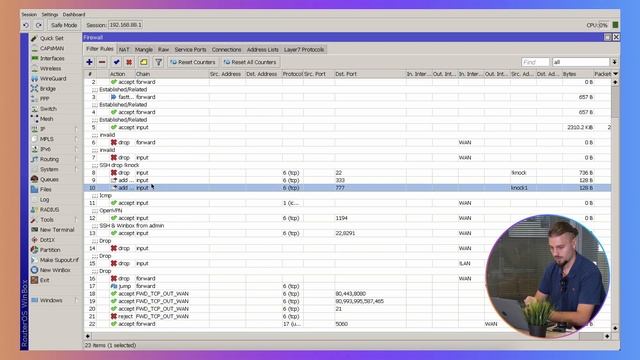Click the blue checkmark enable rule icon
Screen dimensions: 640x360
point(116,62)
